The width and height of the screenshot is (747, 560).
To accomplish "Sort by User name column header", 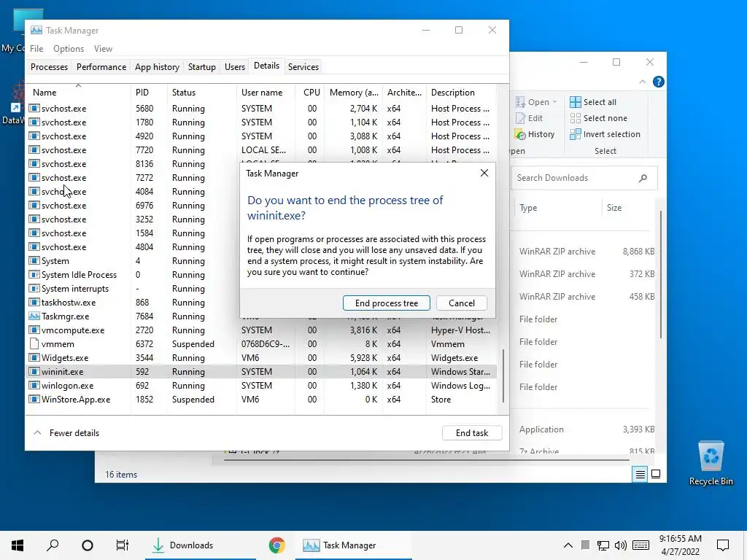I will click(266, 93).
